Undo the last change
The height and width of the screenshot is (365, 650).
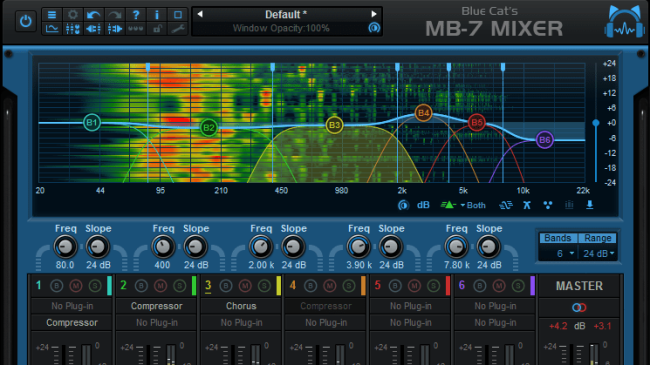tap(94, 15)
